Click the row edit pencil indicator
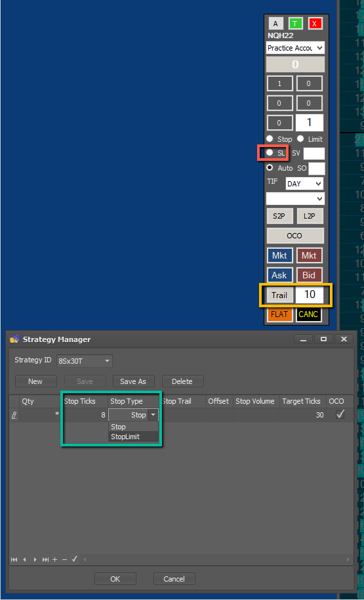The height and width of the screenshot is (600, 364). [14, 415]
